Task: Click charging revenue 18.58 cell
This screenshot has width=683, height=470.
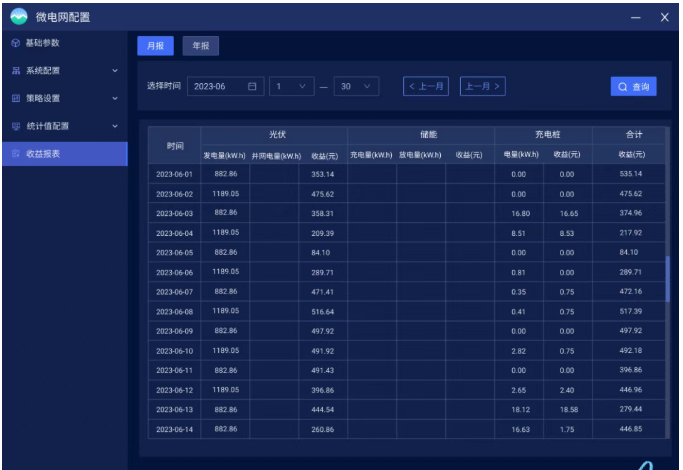Action: coord(569,409)
